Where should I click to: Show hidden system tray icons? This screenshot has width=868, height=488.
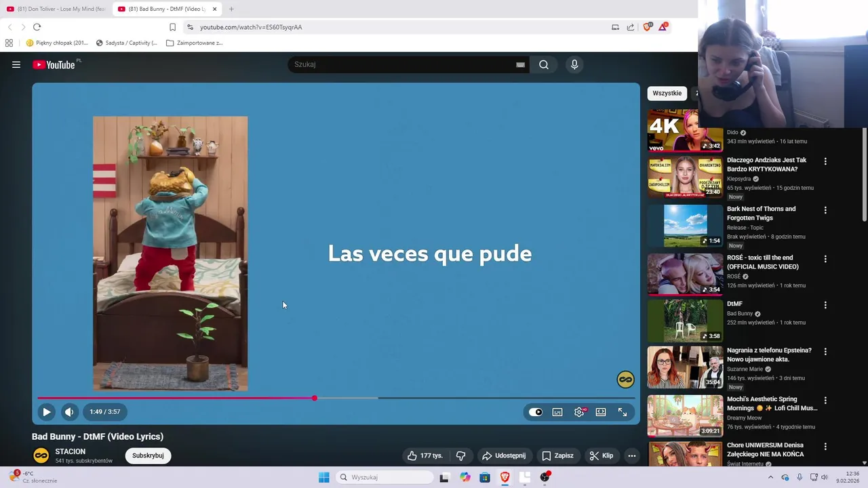770,477
